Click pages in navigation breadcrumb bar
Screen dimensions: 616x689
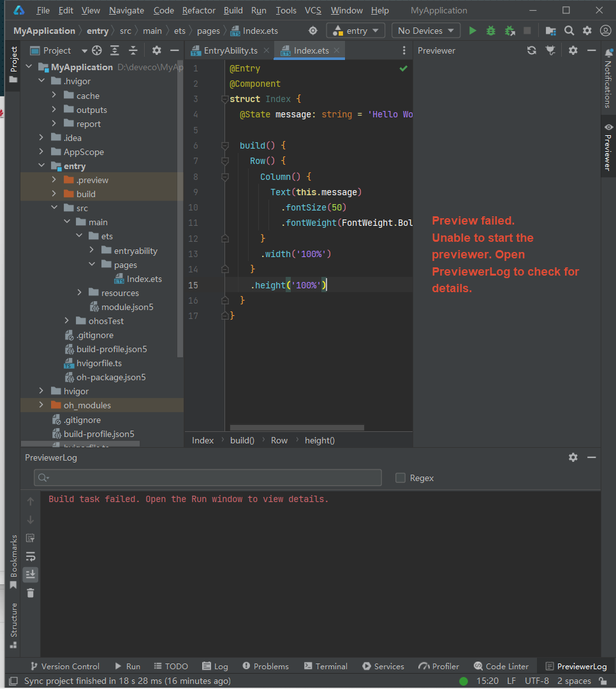[x=209, y=31]
